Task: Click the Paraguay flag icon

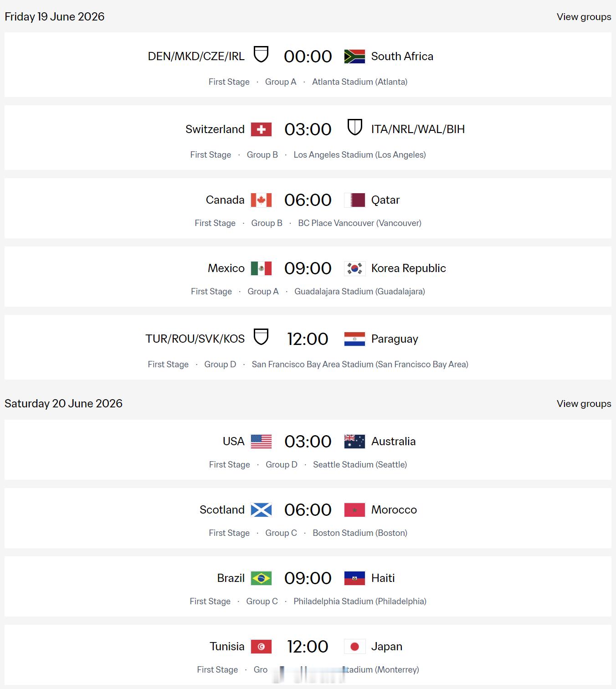Action: pyautogui.click(x=354, y=339)
